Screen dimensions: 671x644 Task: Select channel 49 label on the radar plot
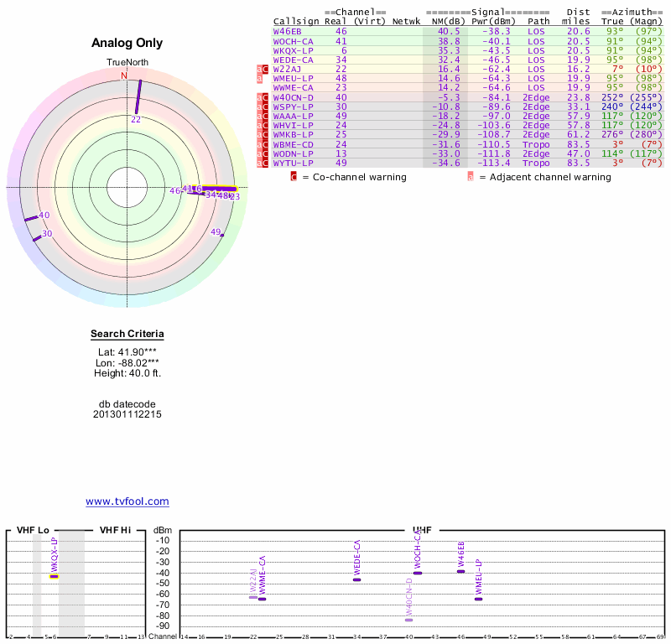216,231
